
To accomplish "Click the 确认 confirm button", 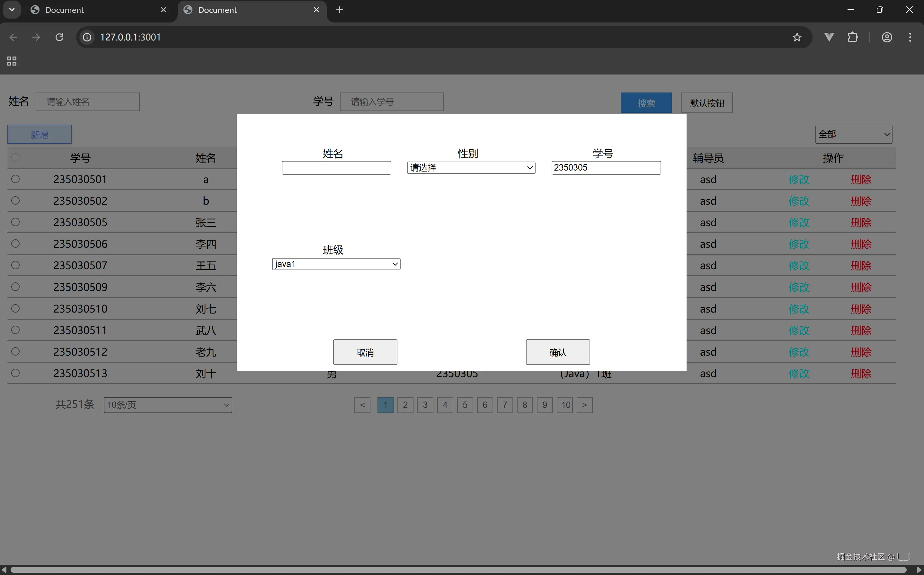I will tap(557, 352).
